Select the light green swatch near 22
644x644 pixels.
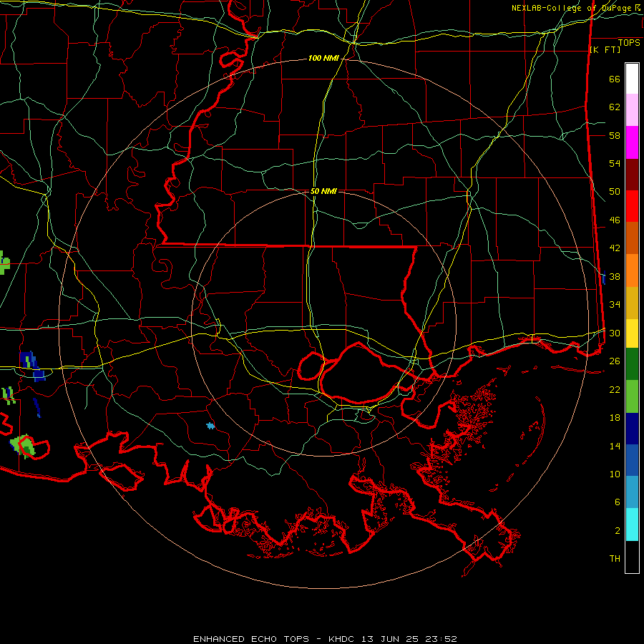click(632, 396)
